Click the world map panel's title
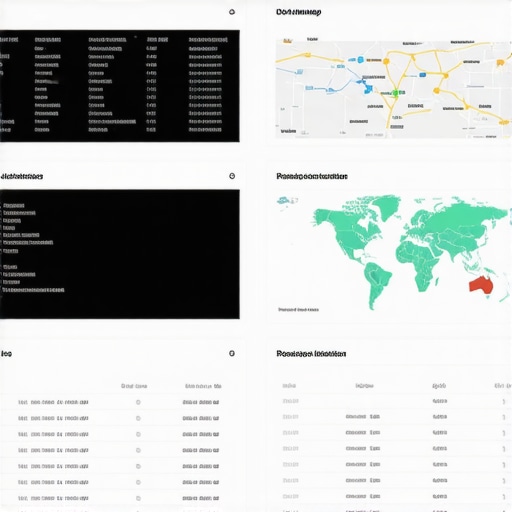 tap(312, 176)
